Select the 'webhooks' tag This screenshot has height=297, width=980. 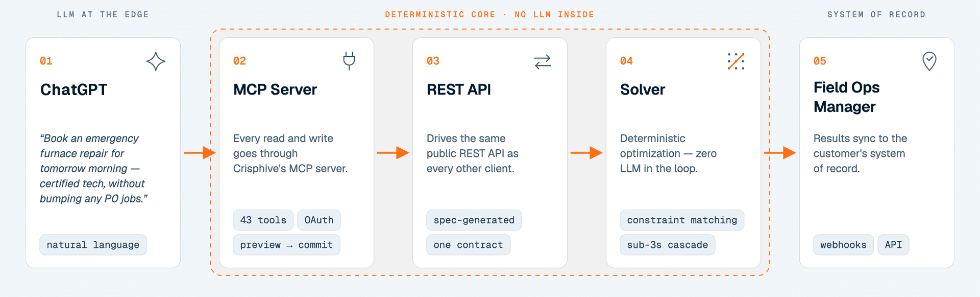pyautogui.click(x=843, y=245)
